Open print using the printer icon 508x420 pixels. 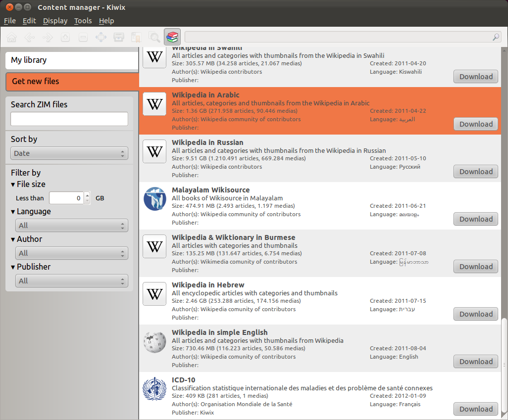coord(118,37)
